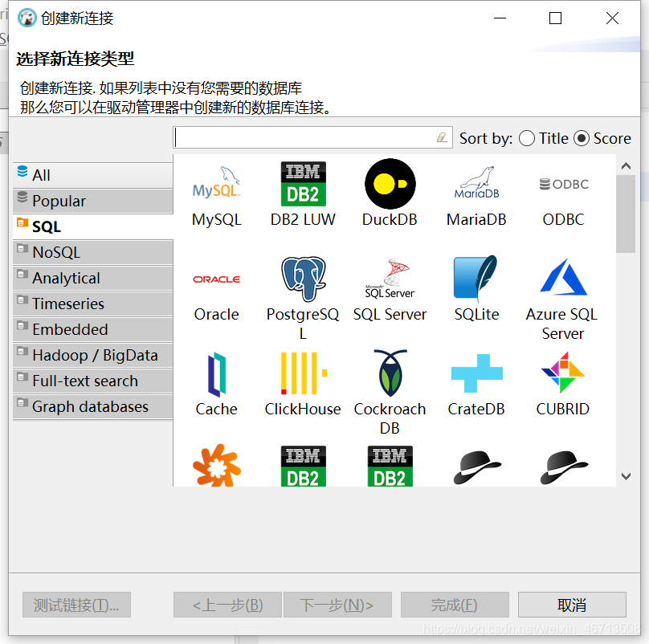Choose the Azure SQL Server icon

(x=563, y=277)
